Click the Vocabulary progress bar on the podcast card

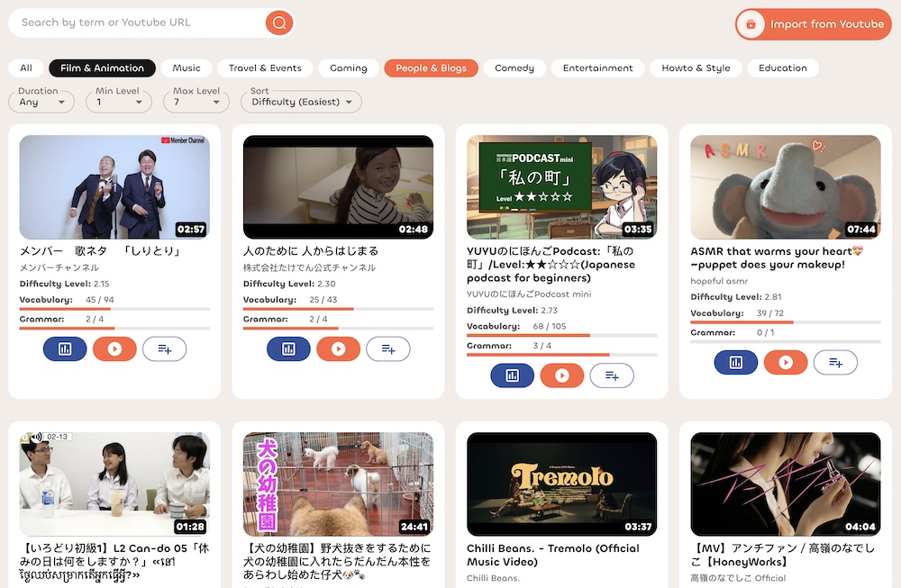(x=562, y=334)
